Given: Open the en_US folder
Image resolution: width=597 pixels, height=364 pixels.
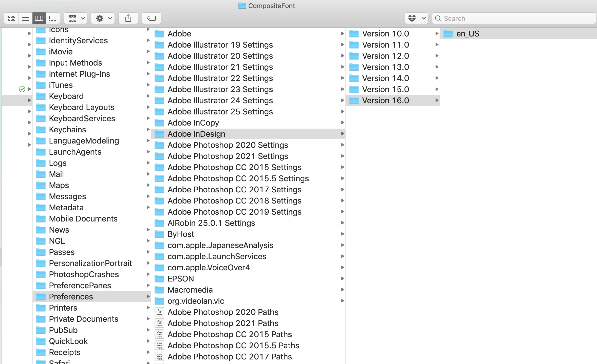Looking at the screenshot, I should [468, 34].
